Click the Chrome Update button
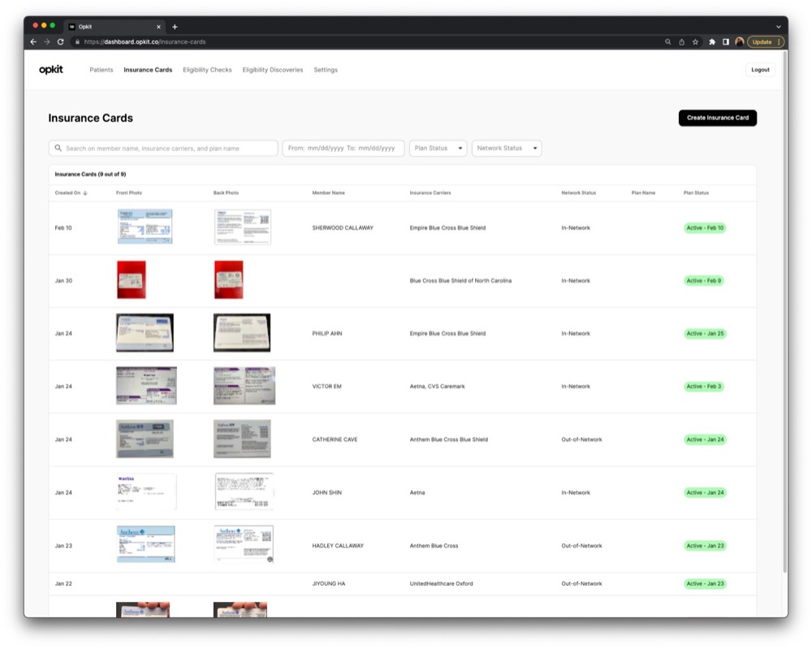The width and height of the screenshot is (812, 649). (765, 42)
